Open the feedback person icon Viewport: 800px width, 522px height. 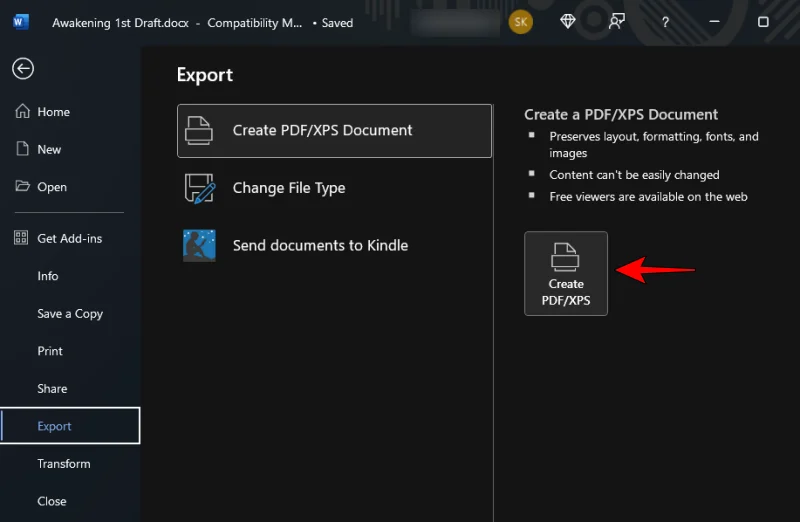tap(617, 22)
